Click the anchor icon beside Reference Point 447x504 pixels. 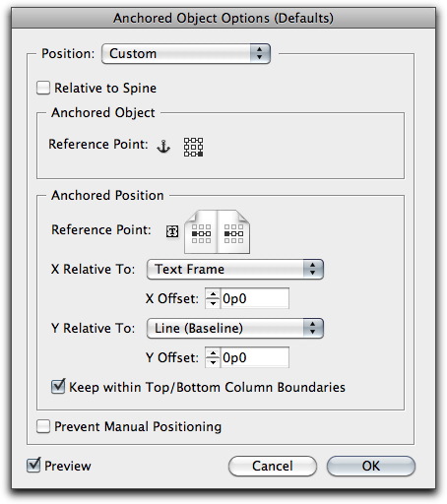click(163, 147)
